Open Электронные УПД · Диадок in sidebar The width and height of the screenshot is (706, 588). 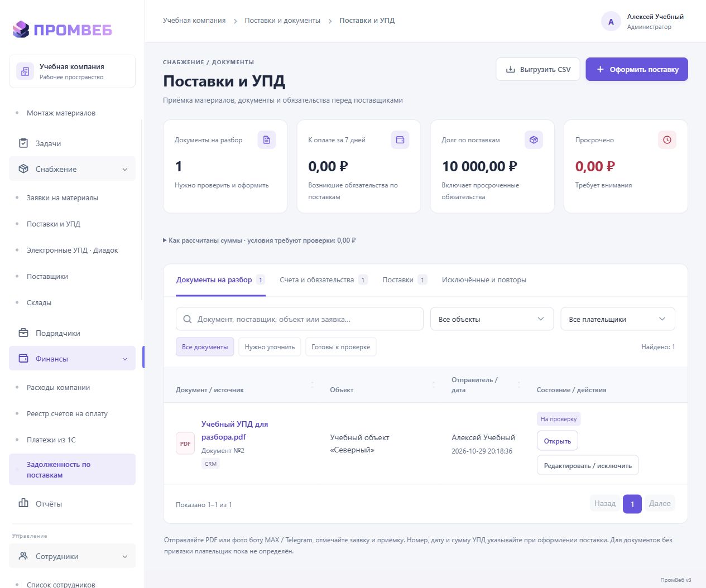[x=72, y=250]
